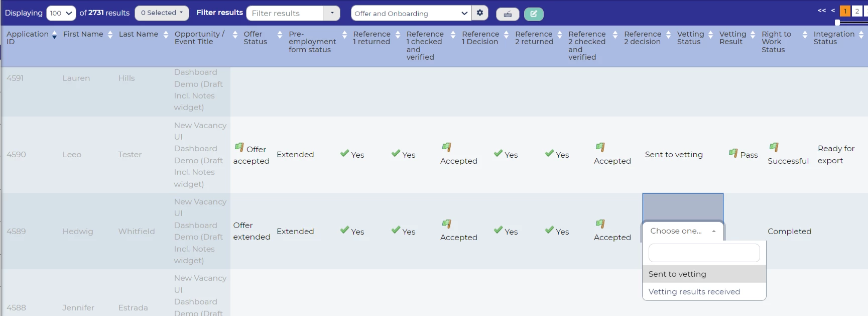Click the keyboard shortcuts icon button
Viewport: 868px width, 316px height.
508,14
